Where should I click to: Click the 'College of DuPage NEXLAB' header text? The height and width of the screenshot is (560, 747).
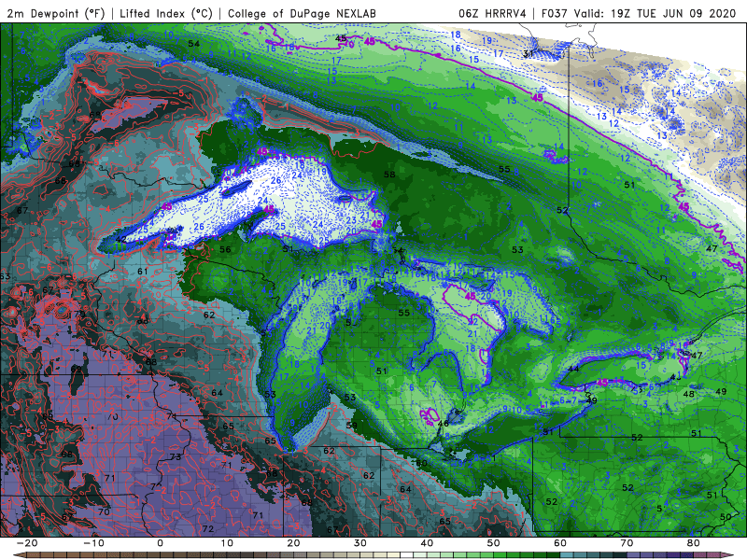302,13
